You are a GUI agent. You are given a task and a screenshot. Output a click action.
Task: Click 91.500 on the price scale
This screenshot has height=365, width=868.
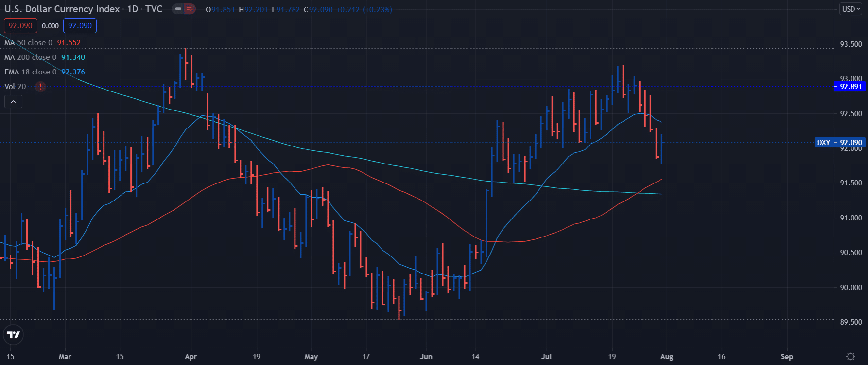[851, 183]
